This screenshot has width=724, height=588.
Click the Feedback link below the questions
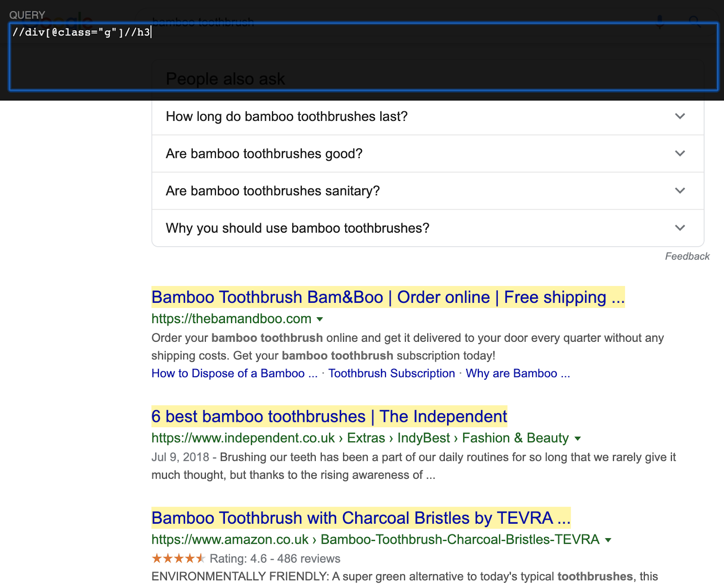[x=687, y=256]
